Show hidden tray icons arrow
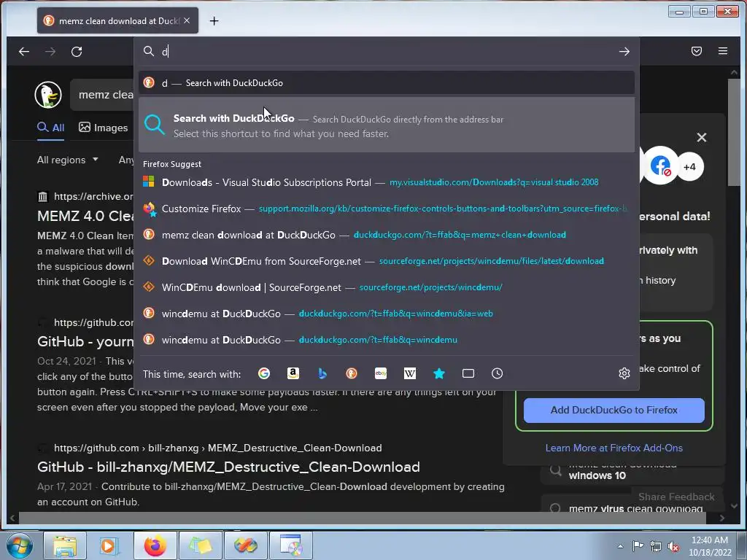Screen dimensions: 747x560 620,546
